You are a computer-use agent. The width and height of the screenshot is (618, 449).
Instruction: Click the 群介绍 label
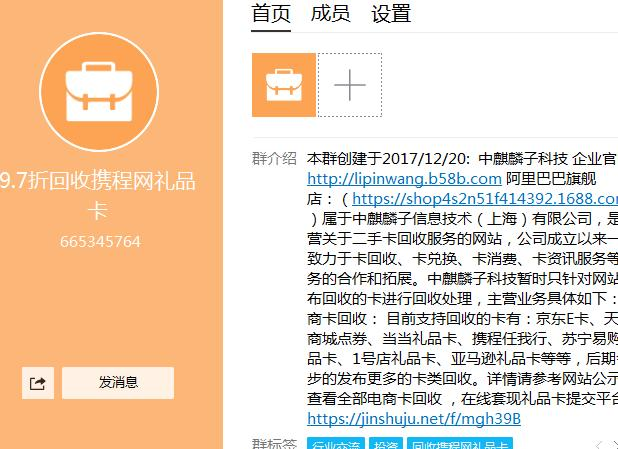[x=274, y=158]
